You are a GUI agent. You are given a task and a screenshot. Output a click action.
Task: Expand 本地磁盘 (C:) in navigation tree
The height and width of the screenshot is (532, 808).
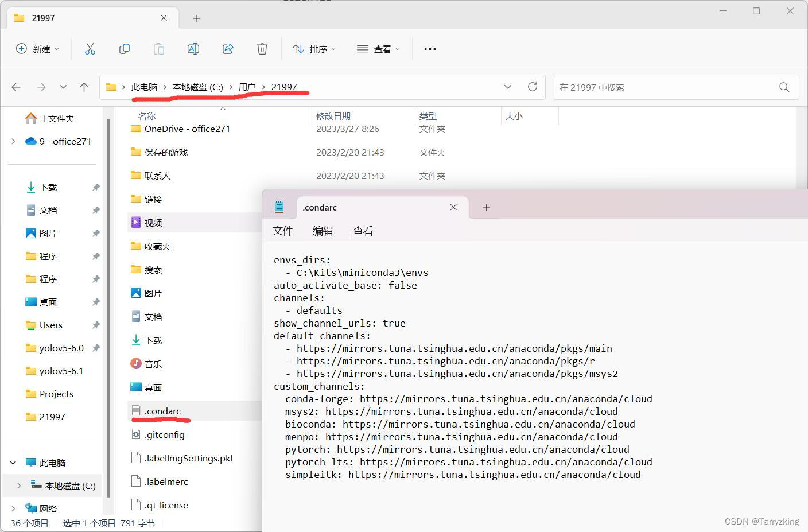(x=19, y=486)
